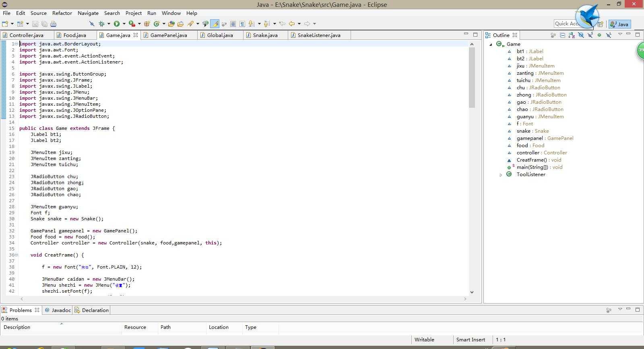Open the Outline view menu triangle

click(x=620, y=34)
